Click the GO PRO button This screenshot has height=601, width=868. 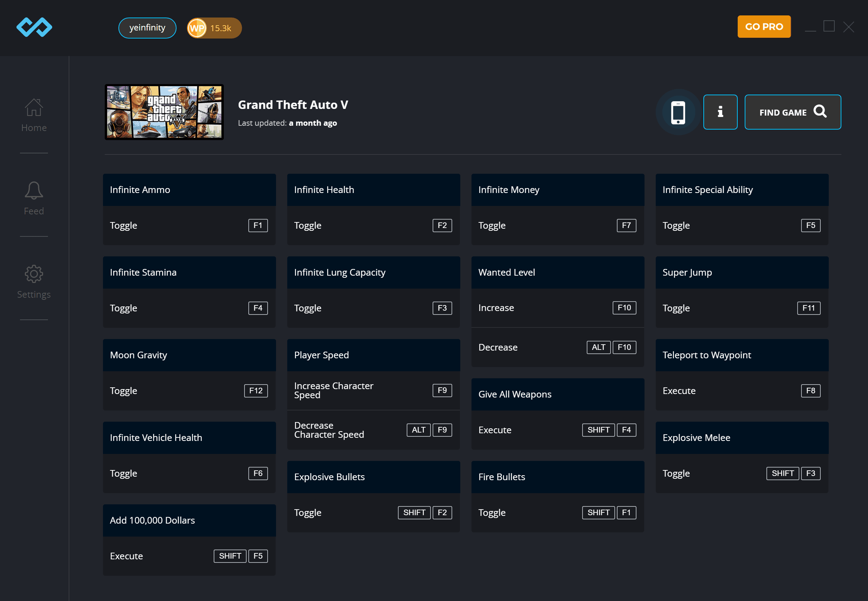tap(764, 27)
